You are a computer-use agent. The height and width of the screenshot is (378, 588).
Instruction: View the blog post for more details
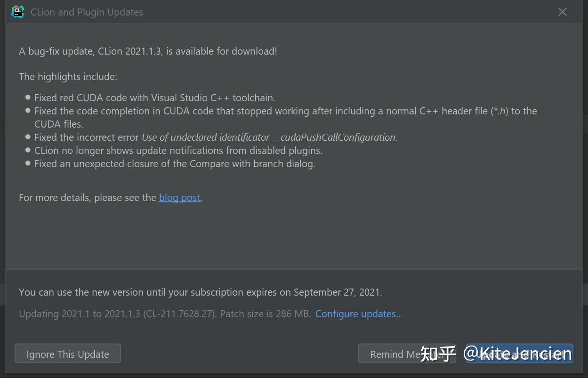pos(179,197)
